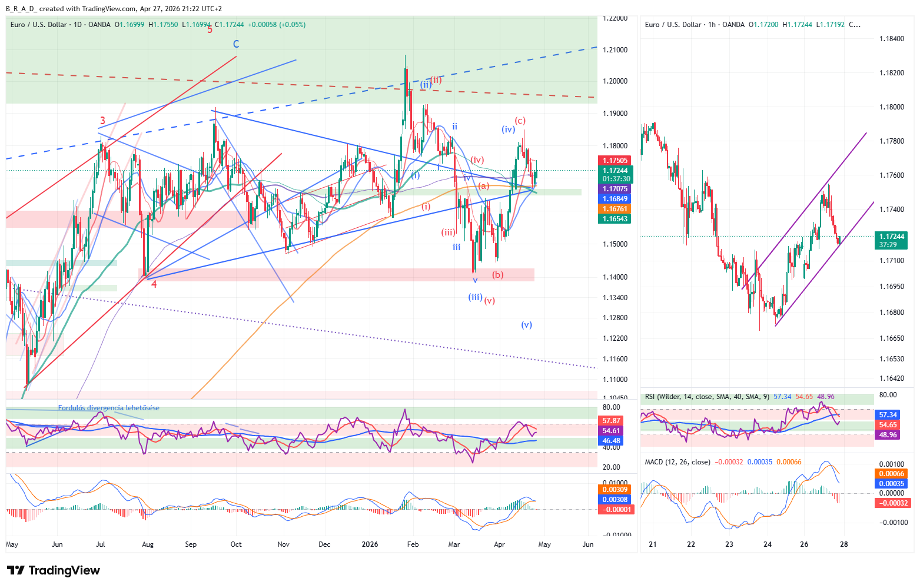920x588 pixels.
Task: Click the orange 1.16761 moving average label
Action: [x=615, y=209]
